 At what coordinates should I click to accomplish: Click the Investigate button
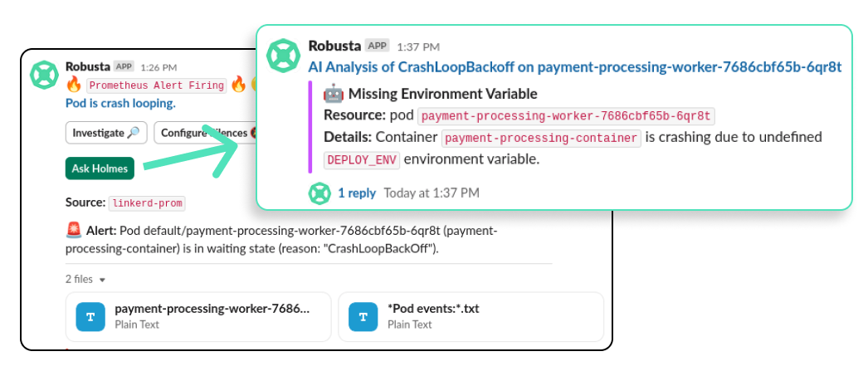coord(106,133)
